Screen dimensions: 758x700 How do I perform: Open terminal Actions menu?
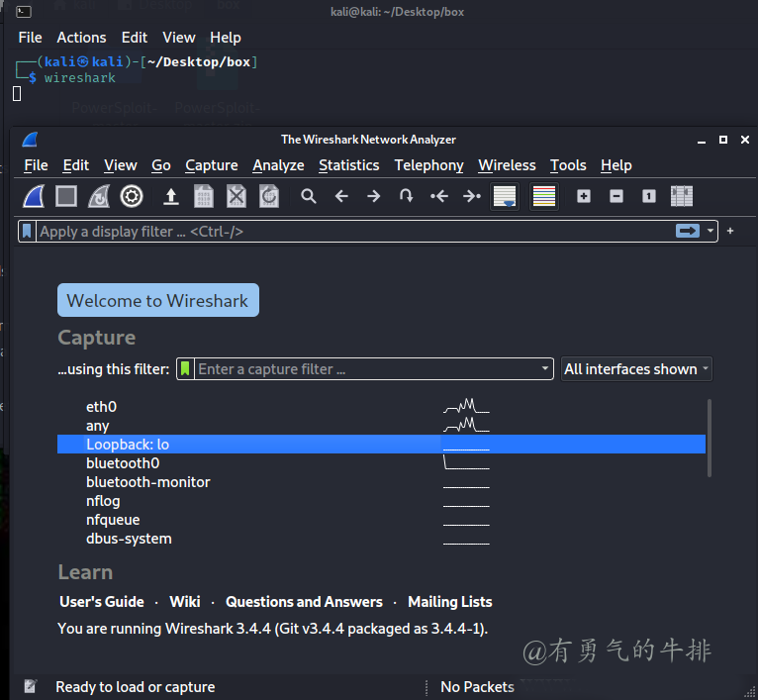point(81,38)
